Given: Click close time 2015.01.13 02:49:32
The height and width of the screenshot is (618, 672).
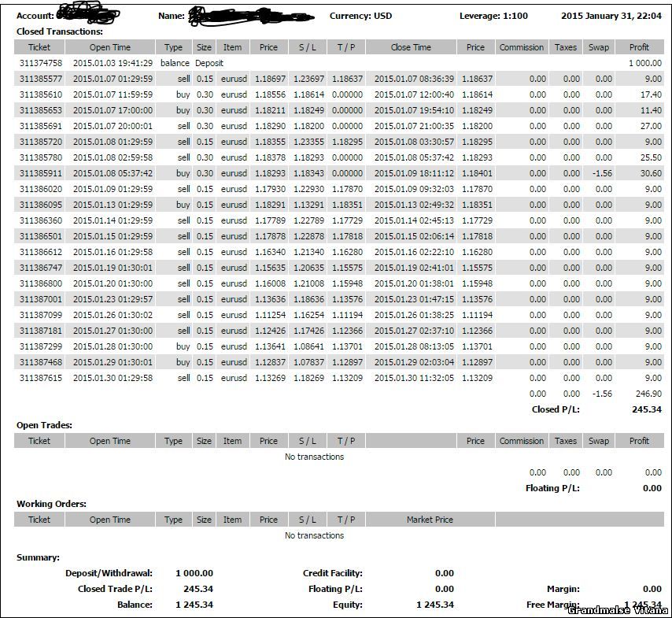Looking at the screenshot, I should point(414,205).
